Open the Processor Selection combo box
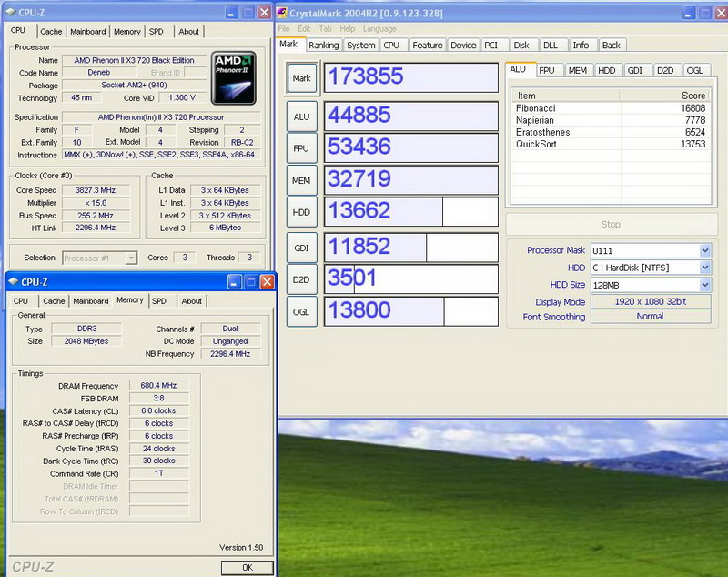 point(99,258)
